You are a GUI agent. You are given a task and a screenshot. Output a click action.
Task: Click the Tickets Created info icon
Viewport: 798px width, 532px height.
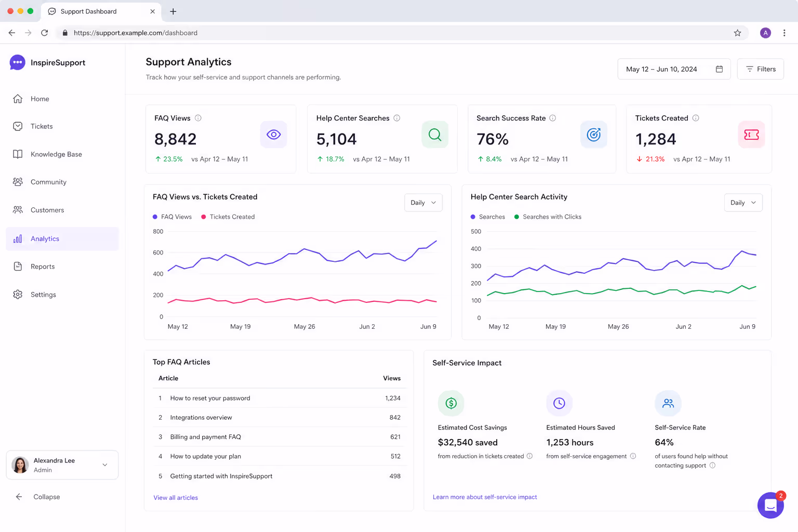[696, 118]
